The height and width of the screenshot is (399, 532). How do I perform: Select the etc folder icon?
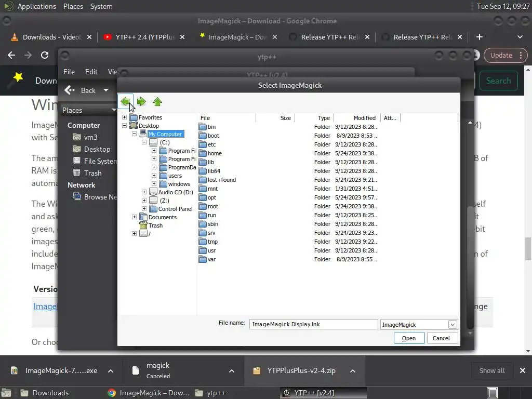point(203,144)
